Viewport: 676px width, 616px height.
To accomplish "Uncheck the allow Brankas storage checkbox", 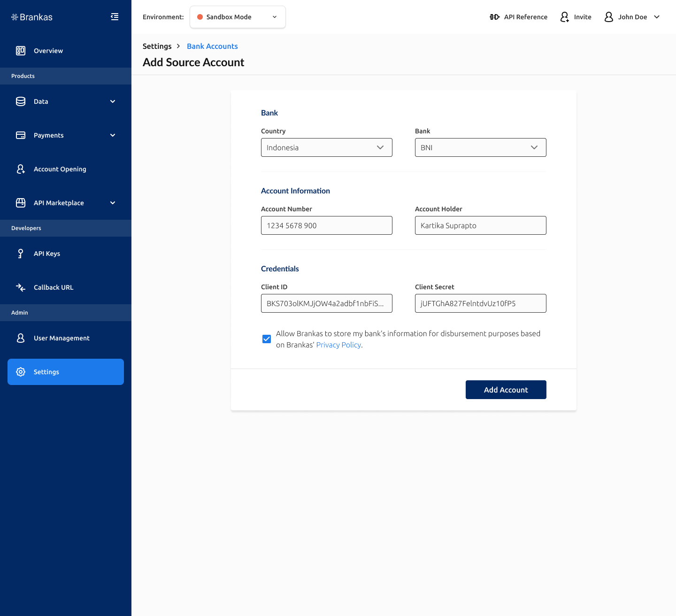I will [267, 339].
